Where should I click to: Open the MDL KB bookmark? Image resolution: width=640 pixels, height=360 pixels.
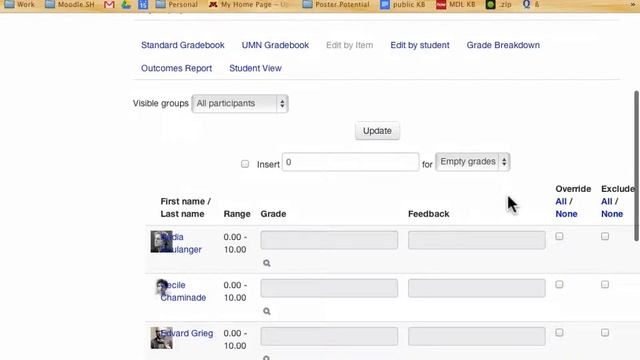456,4
